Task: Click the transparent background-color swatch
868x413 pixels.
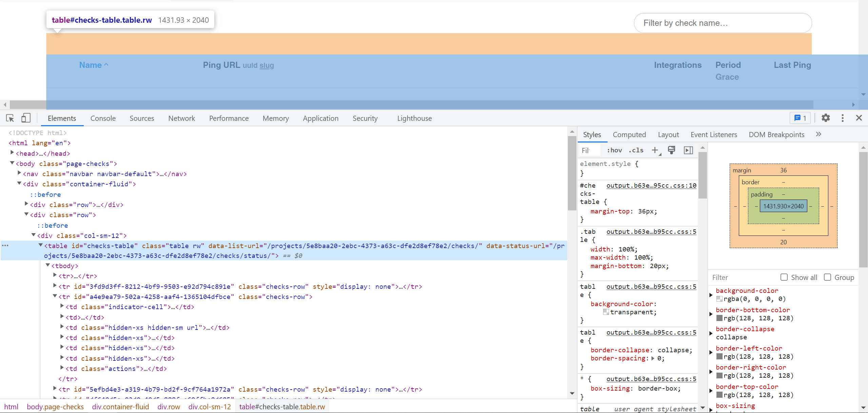Action: (606, 312)
